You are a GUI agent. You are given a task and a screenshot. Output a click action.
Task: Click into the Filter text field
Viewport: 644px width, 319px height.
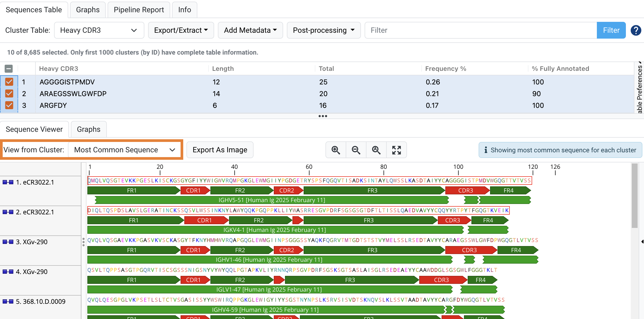pyautogui.click(x=480, y=30)
